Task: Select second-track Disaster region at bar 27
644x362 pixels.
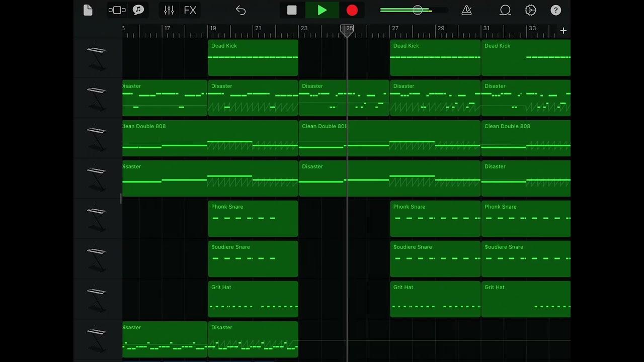Action: [435, 98]
